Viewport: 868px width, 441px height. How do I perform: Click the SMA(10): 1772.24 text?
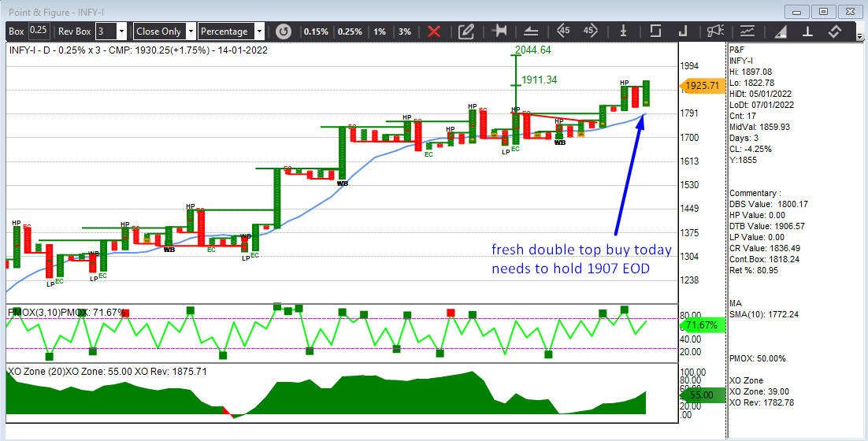765,314
